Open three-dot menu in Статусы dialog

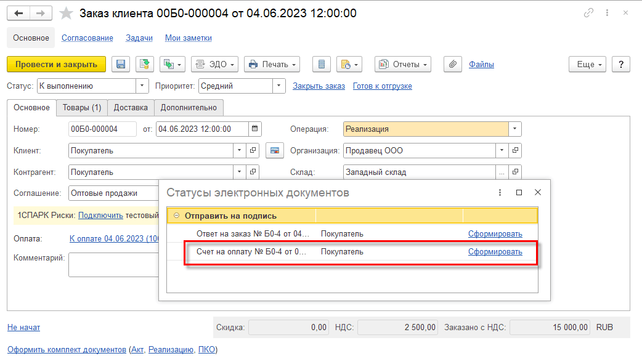click(500, 192)
